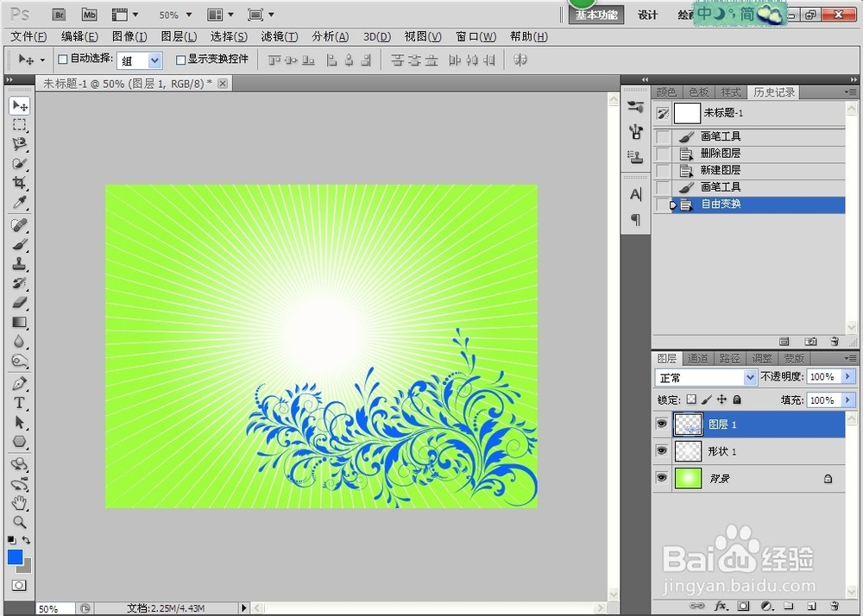This screenshot has height=616, width=863.
Task: Set history brush source at 删除图层
Action: [663, 154]
